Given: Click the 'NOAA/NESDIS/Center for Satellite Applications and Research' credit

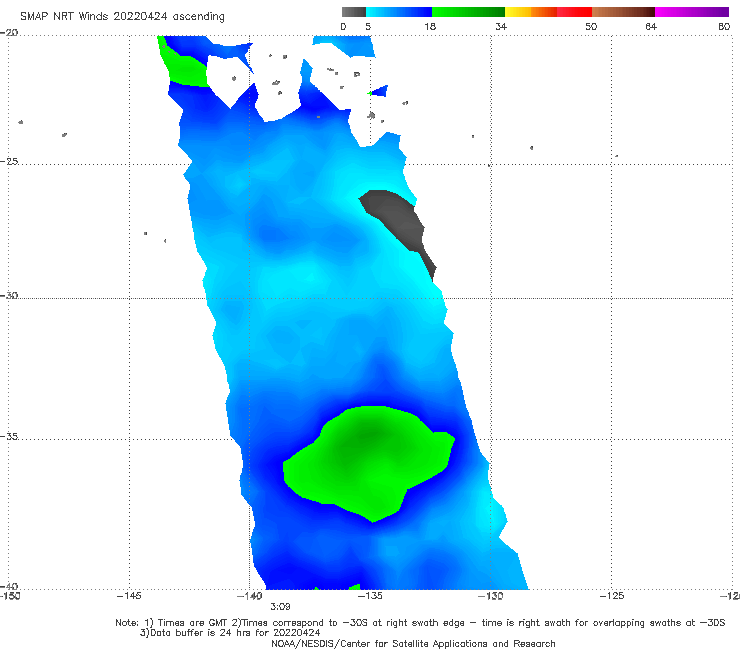Looking at the screenshot, I should pos(413,643).
